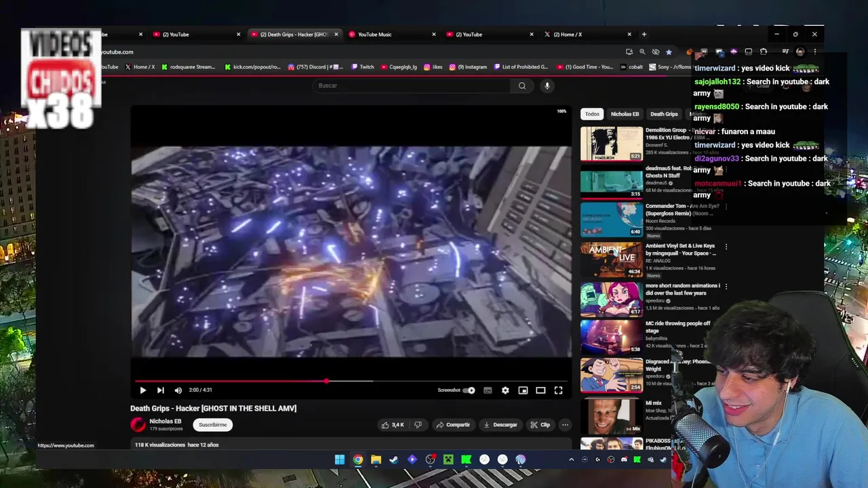Open Chrome from the taskbar
The width and height of the screenshot is (868, 488).
[x=358, y=460]
